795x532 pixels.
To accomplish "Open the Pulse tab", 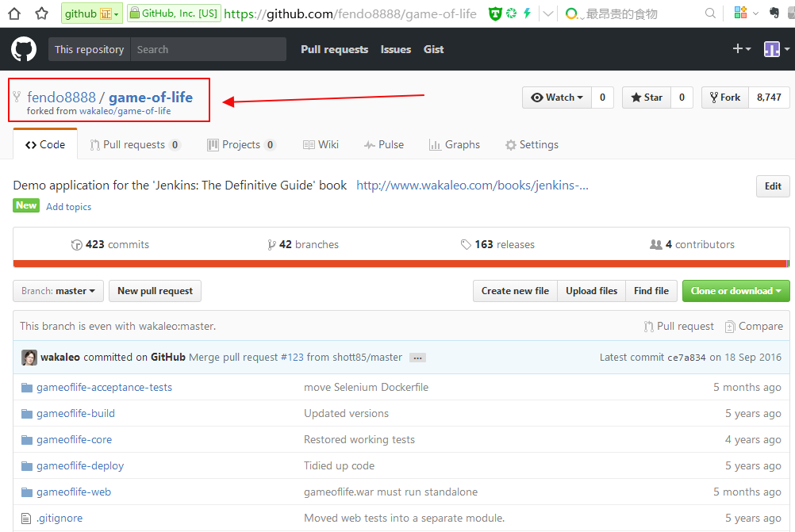I will coord(384,145).
